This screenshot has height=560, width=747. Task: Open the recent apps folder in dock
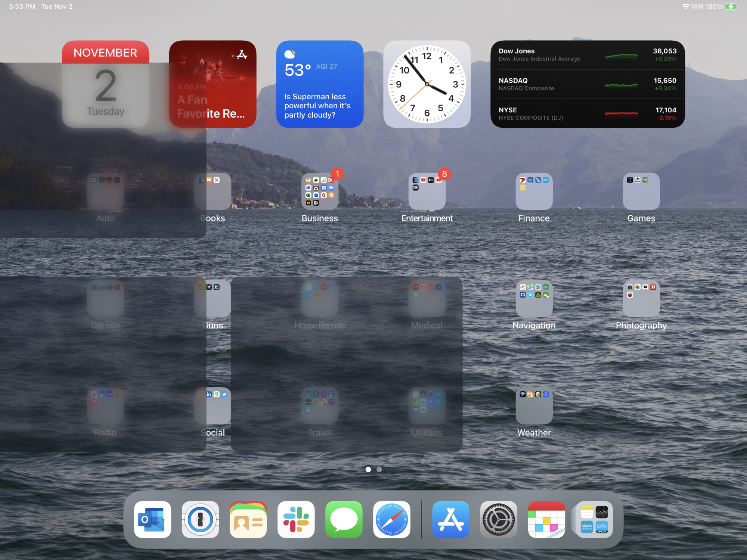click(594, 519)
